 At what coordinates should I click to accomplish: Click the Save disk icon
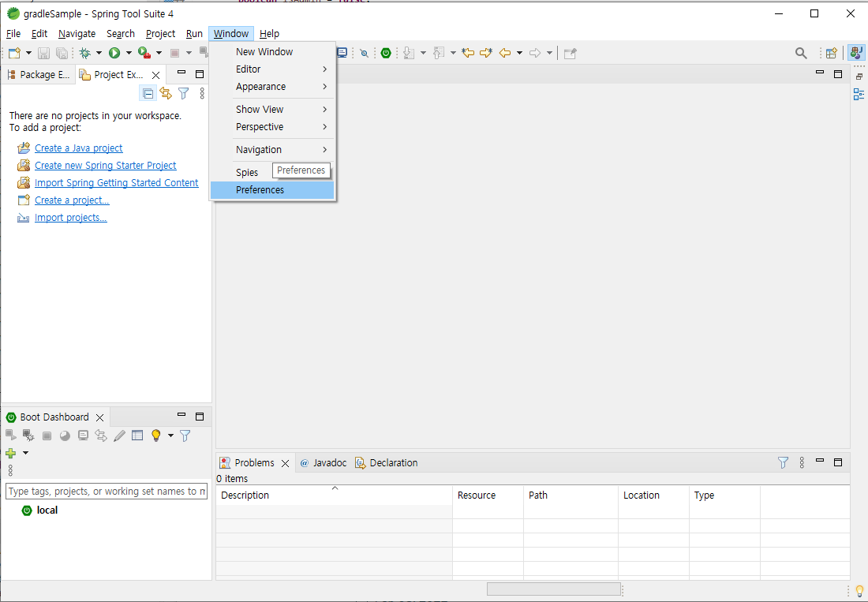pos(43,53)
